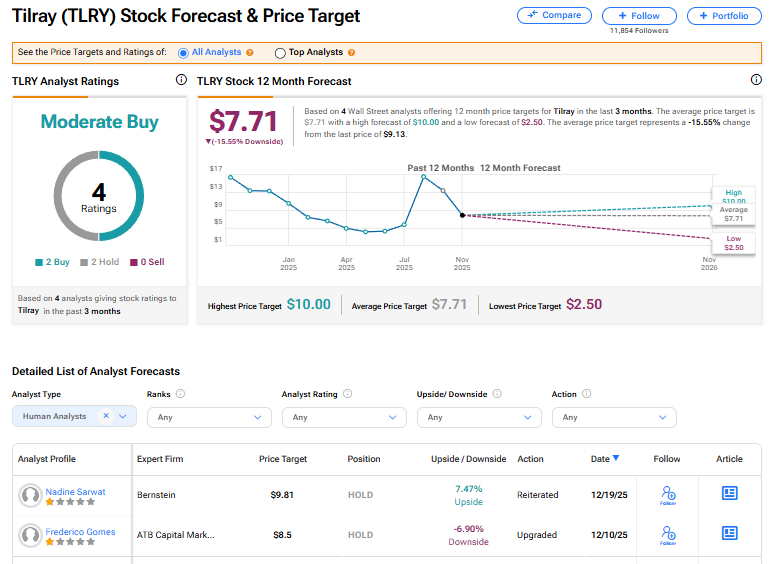Expand the Analyst Rating dropdown
The image size is (772, 564).
(343, 417)
